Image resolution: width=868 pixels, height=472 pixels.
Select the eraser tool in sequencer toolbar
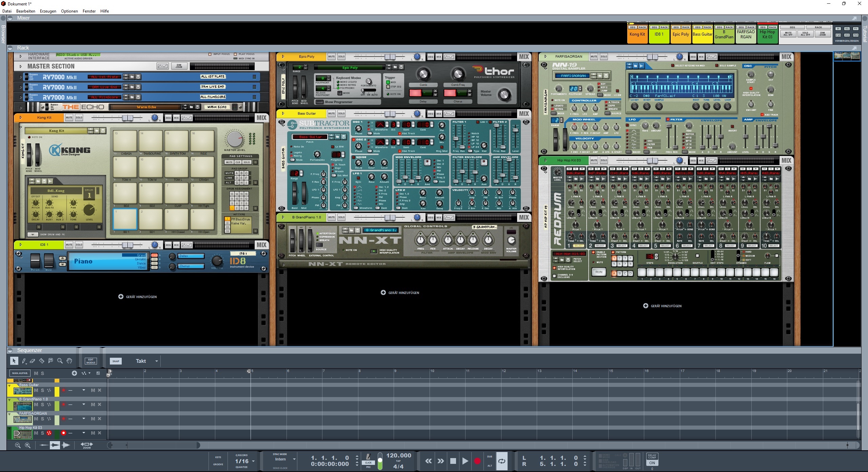[x=33, y=361]
